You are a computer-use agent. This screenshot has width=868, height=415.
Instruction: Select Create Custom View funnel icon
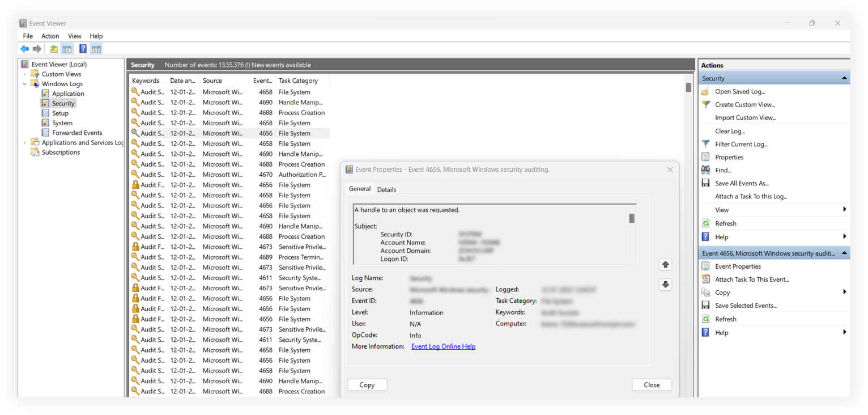705,104
